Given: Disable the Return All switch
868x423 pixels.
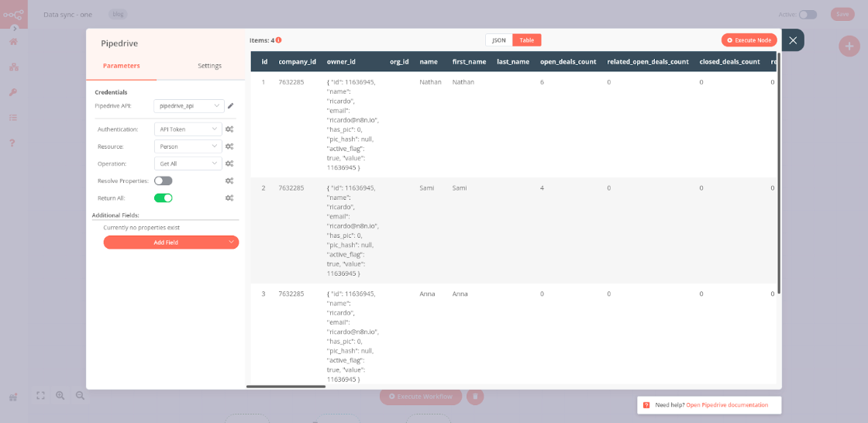Looking at the screenshot, I should (x=164, y=198).
